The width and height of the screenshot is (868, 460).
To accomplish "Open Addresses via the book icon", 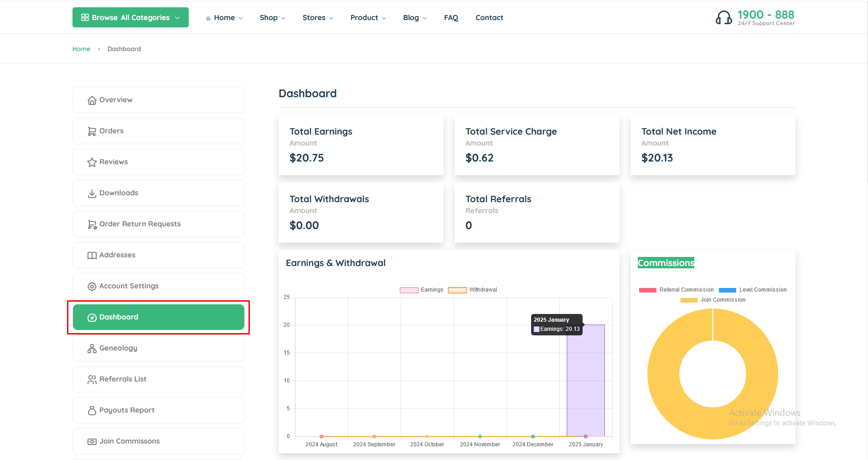I will point(92,255).
